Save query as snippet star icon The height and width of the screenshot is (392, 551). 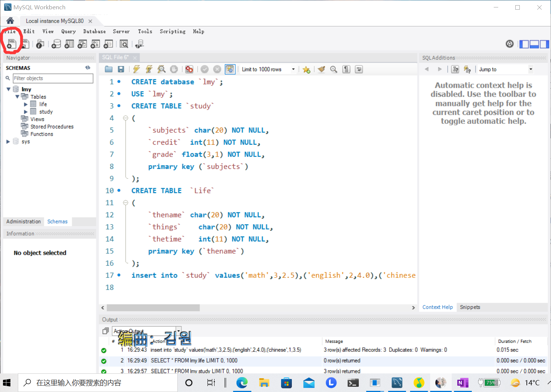(306, 69)
